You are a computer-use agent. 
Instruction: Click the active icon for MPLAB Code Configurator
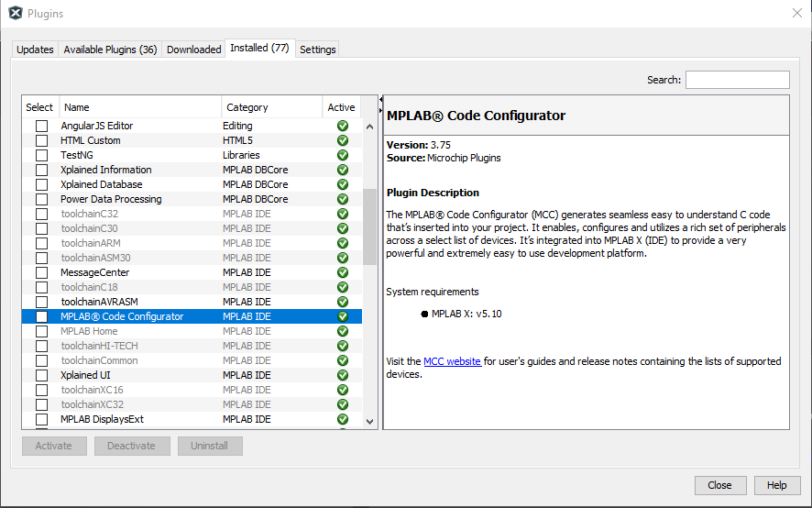coord(343,316)
